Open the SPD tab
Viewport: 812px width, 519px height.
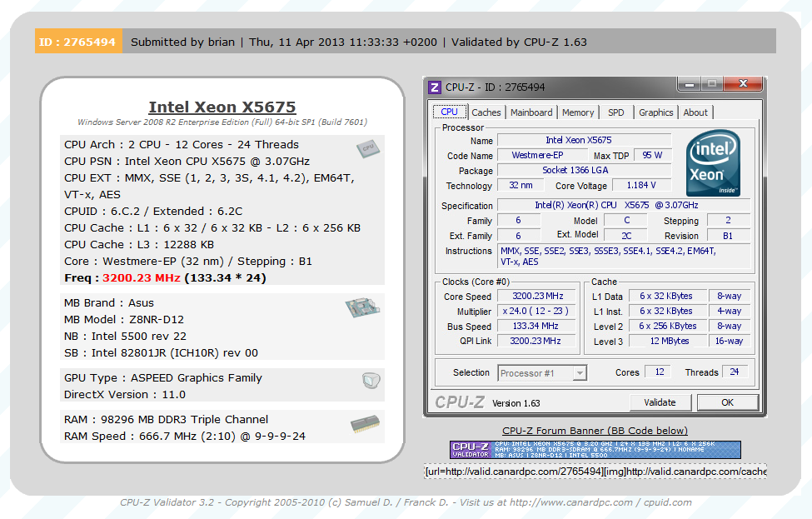click(615, 112)
